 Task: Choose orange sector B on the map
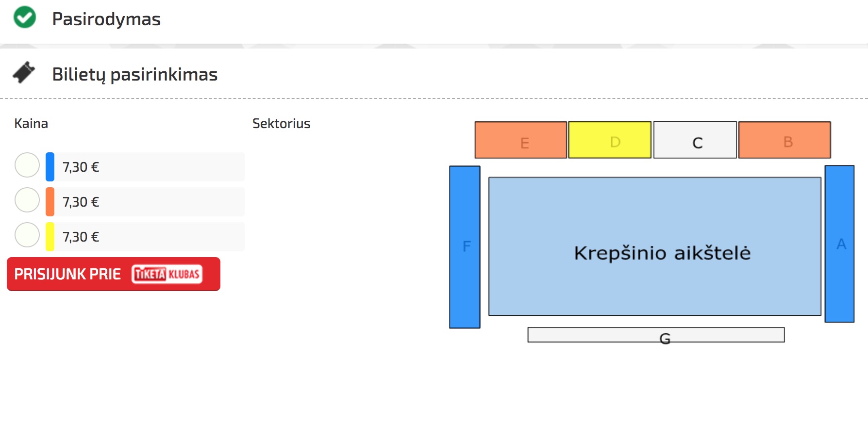[x=785, y=140]
